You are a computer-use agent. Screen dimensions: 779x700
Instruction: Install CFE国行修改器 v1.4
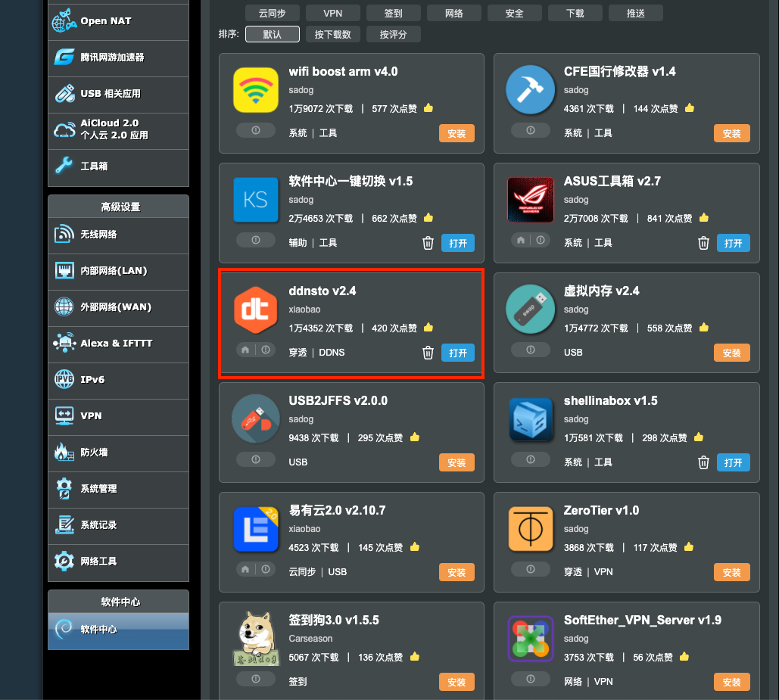[732, 133]
